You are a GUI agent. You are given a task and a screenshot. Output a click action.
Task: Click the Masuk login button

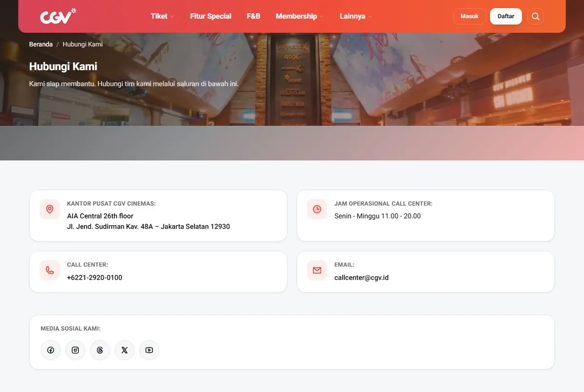[x=470, y=16]
